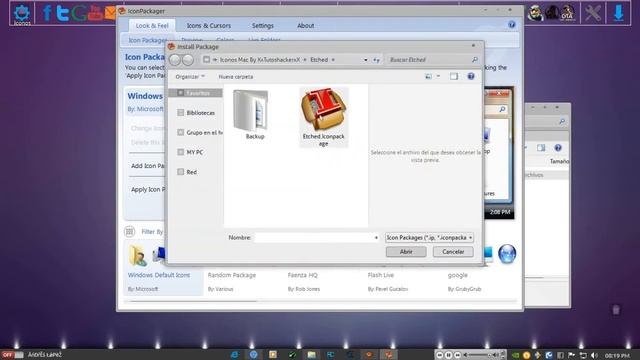Select the google package entry

point(464,281)
